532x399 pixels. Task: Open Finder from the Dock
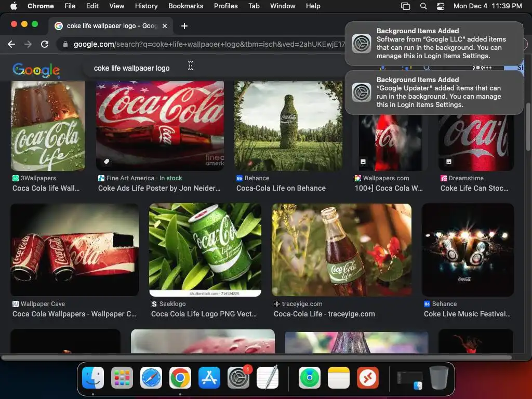pos(93,378)
